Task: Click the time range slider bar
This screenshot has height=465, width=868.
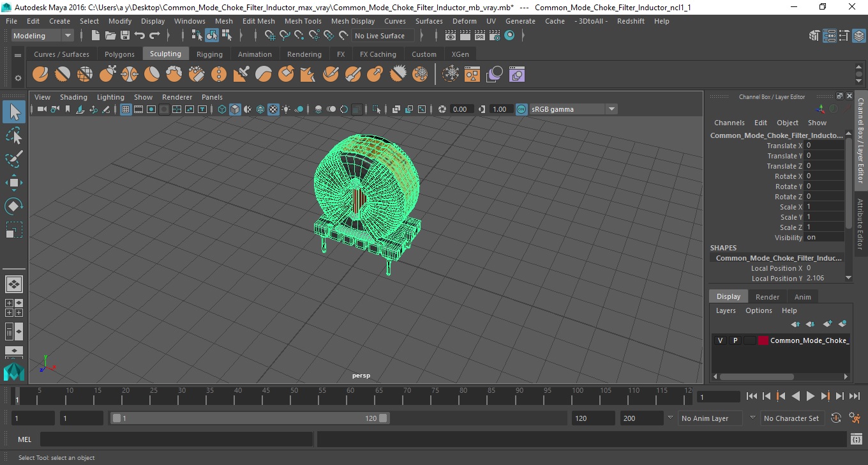Action: [x=250, y=418]
